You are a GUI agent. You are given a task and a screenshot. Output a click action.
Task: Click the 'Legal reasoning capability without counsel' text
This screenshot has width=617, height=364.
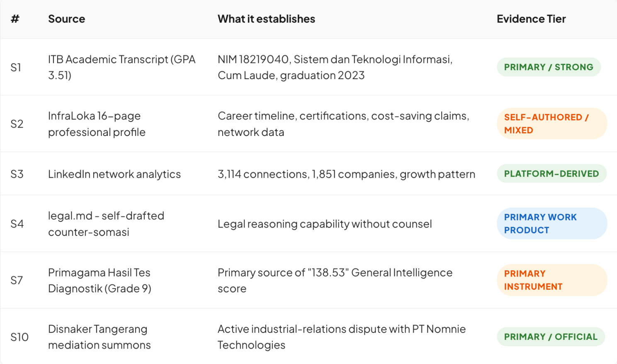325,224
